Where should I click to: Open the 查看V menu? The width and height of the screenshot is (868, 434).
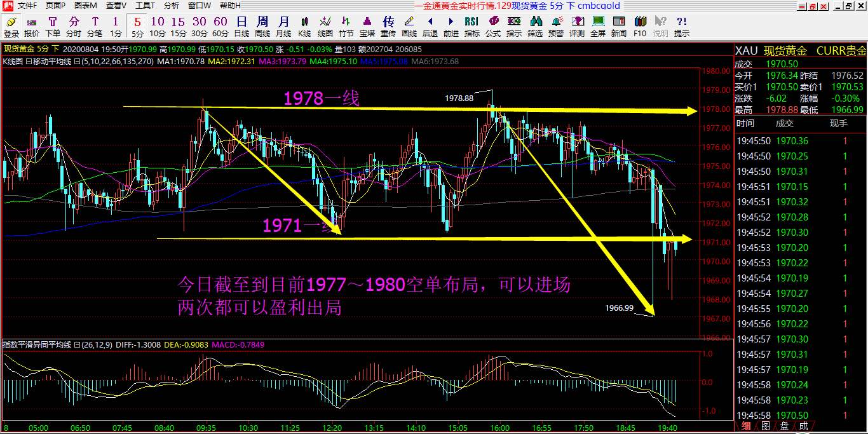pos(116,6)
